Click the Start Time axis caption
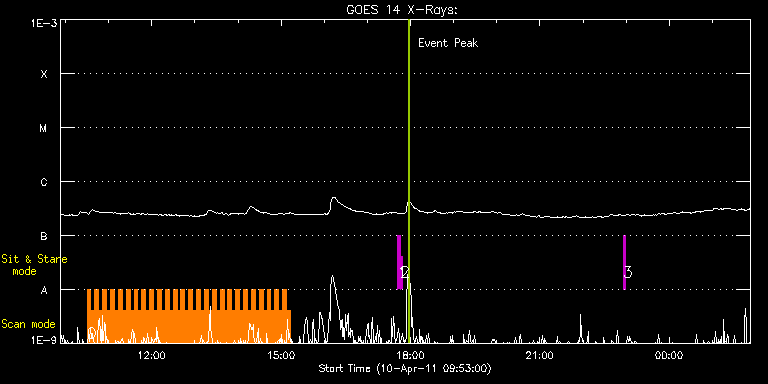 tap(405, 368)
